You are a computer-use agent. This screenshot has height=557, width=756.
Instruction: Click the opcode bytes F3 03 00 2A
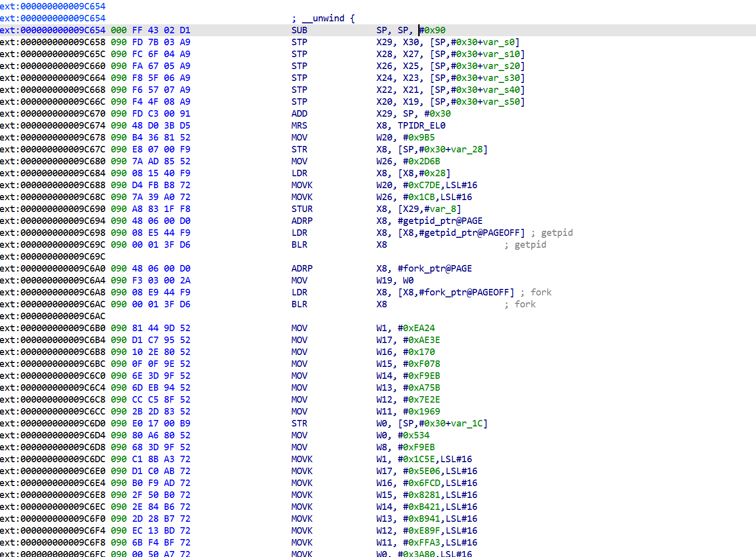point(161,280)
